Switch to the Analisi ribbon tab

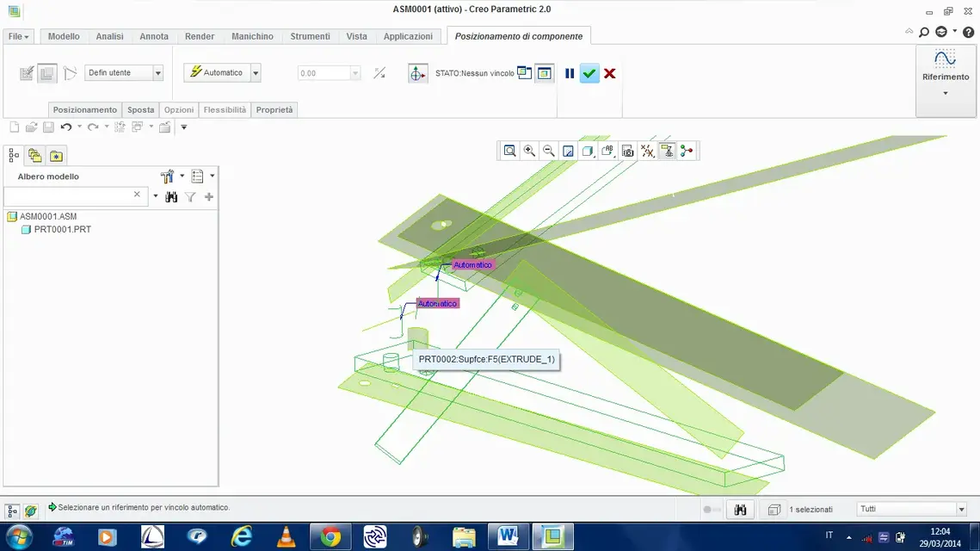coord(109,36)
